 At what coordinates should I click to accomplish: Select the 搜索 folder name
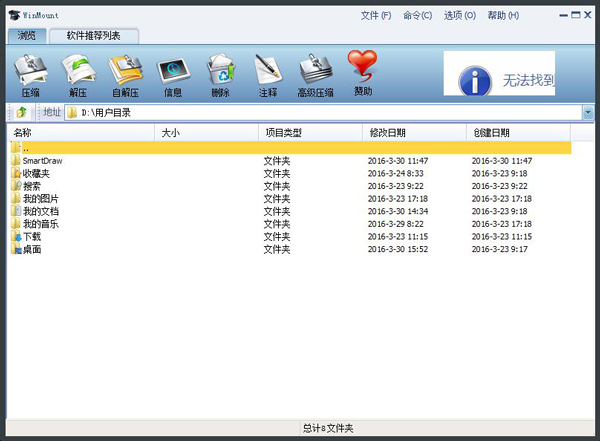tap(31, 186)
